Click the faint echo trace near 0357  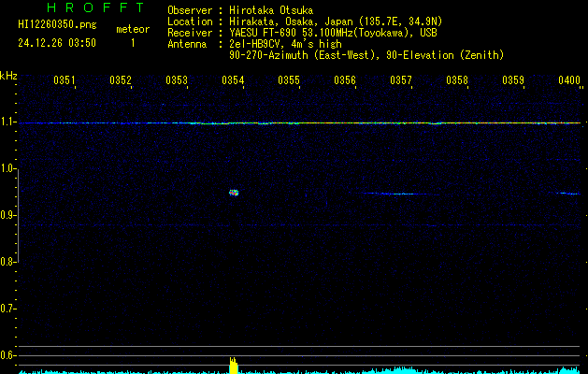coord(397,194)
